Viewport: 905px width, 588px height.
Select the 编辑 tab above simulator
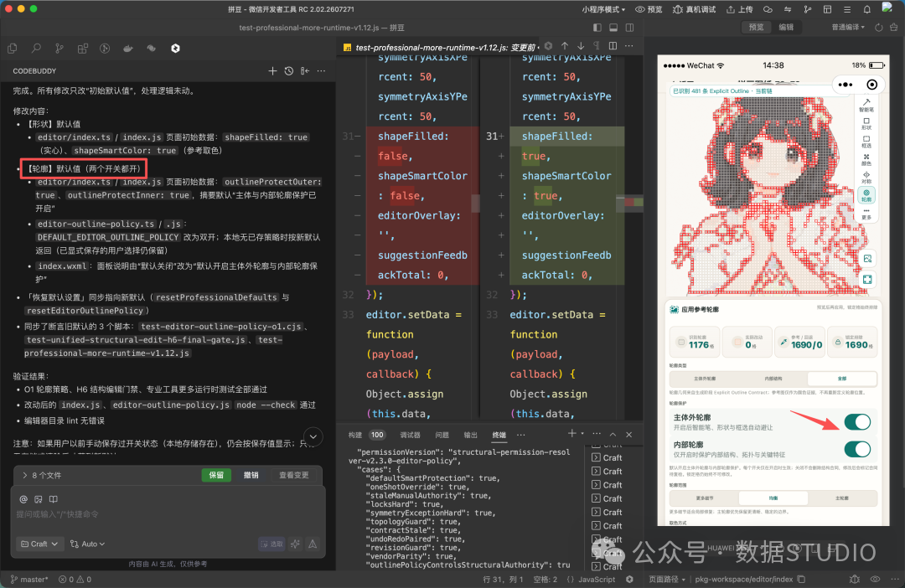(x=785, y=27)
